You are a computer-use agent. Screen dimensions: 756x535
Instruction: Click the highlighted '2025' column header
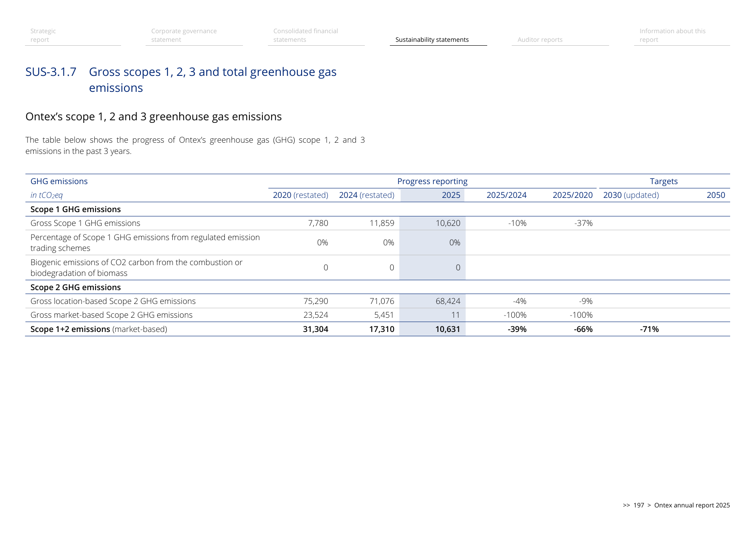pos(451,195)
